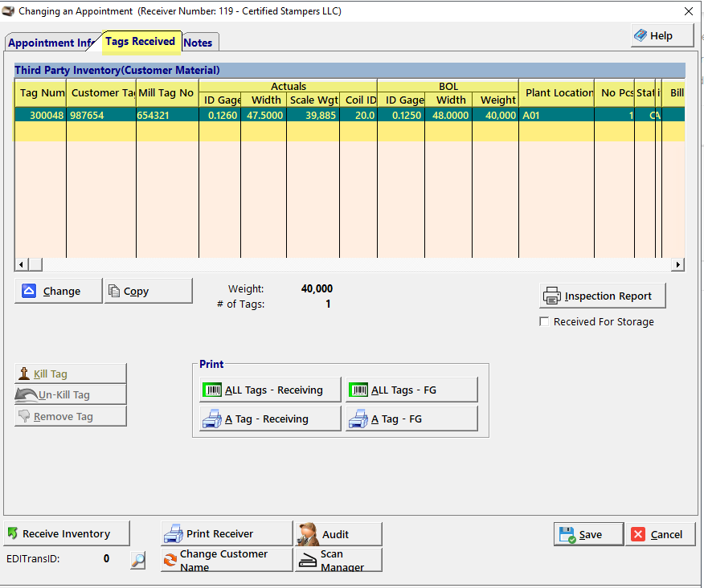Click the detective icon on Audit
704x588 pixels.
[x=309, y=533]
